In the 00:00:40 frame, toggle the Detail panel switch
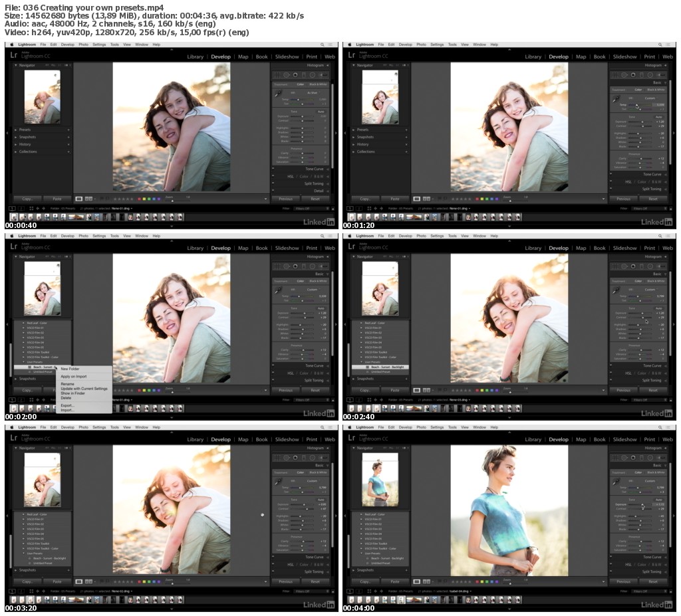 click(273, 191)
